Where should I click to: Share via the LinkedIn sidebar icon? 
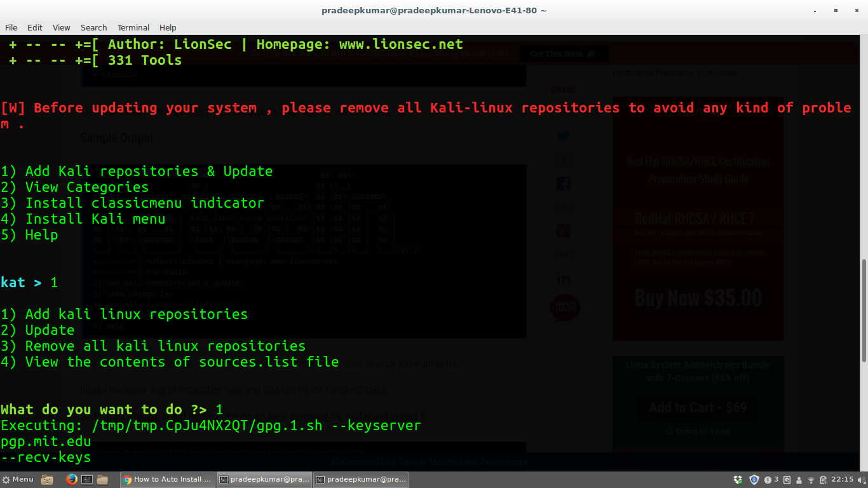(563, 278)
